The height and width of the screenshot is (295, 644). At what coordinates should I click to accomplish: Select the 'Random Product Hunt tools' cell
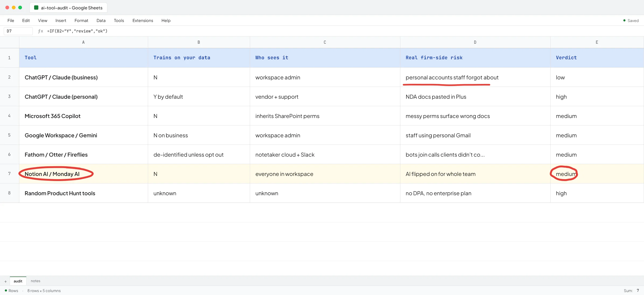tap(83, 193)
